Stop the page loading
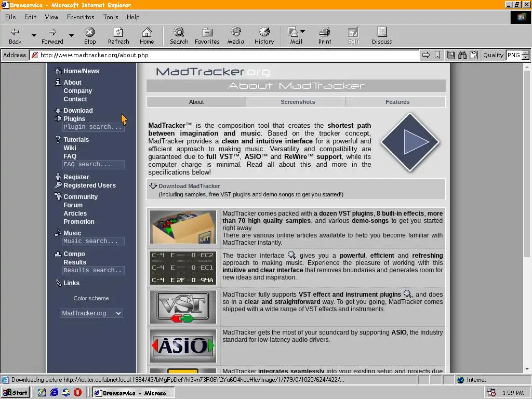Image resolution: width=532 pixels, height=399 pixels. tap(89, 36)
